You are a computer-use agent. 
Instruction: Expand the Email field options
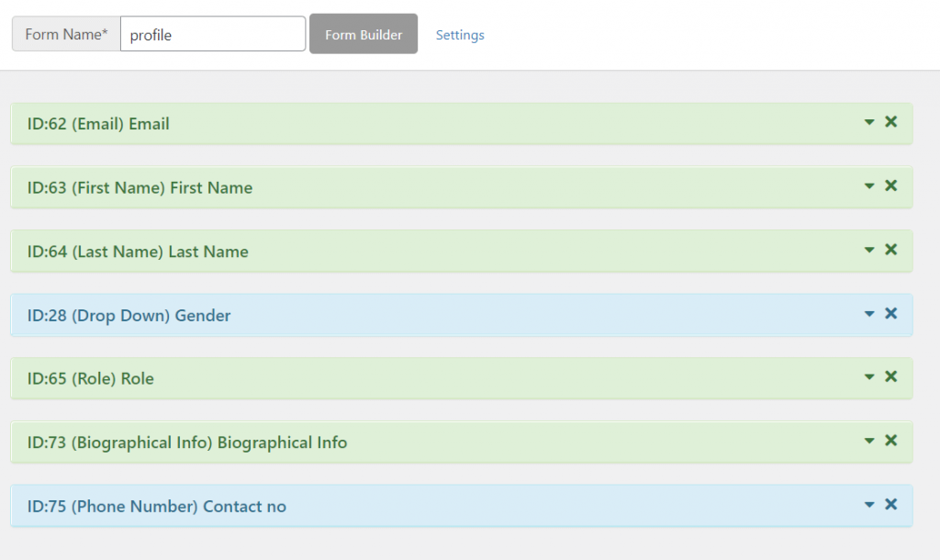[x=868, y=121]
